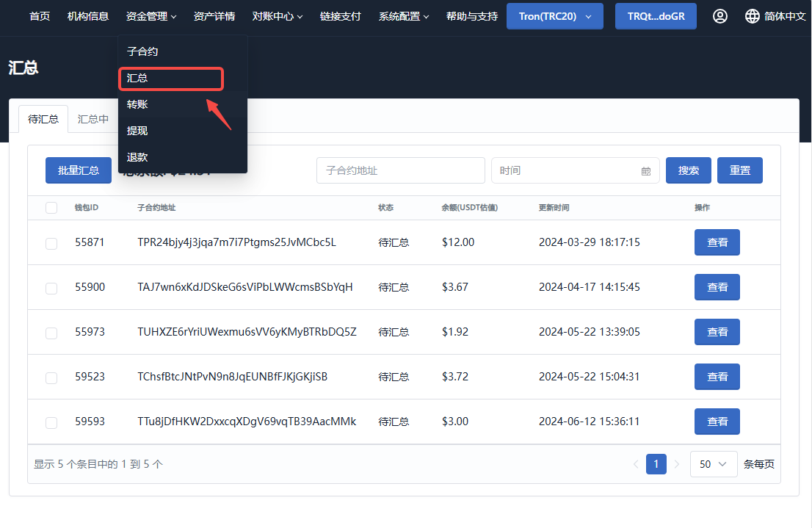Switch to the 汇总中 tab
The height and width of the screenshot is (528, 812).
[x=93, y=119]
